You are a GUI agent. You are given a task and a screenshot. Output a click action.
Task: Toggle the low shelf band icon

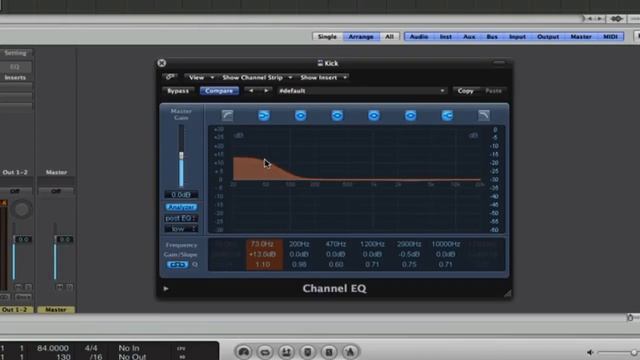point(264,116)
